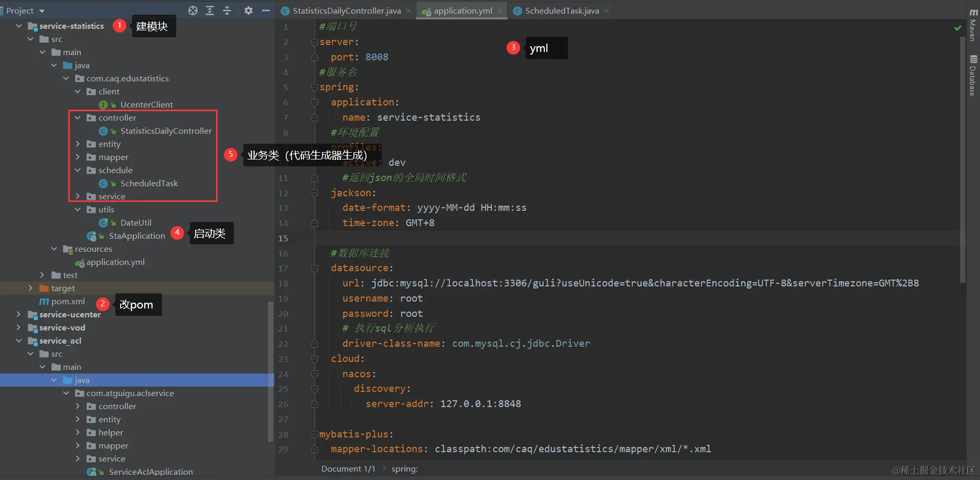Close the application.yml editor tab
The image size is (980, 480).
coord(500,10)
